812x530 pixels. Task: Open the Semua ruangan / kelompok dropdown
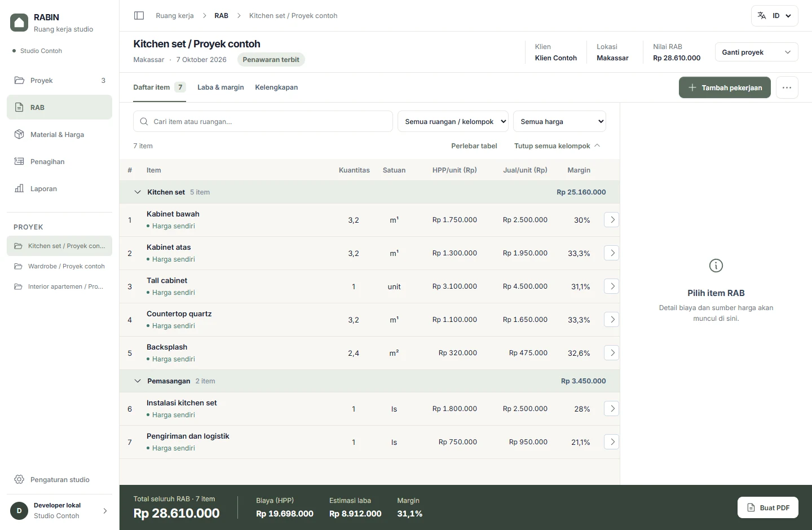pos(453,121)
